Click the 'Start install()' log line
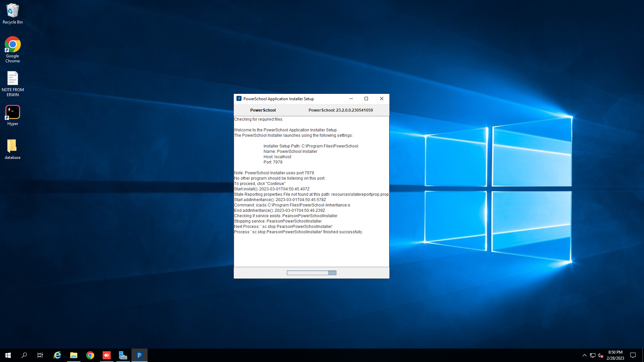This screenshot has height=362, width=644. tap(272, 189)
